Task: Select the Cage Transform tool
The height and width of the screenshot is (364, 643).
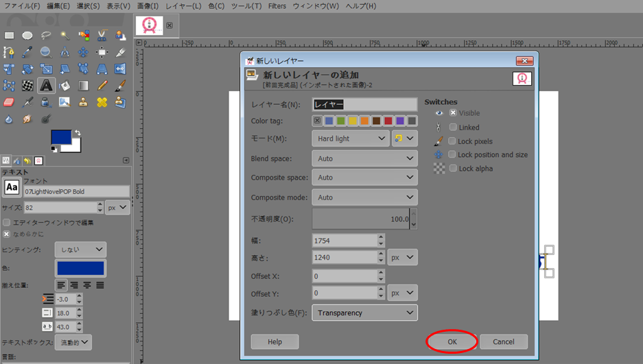Action: point(9,86)
